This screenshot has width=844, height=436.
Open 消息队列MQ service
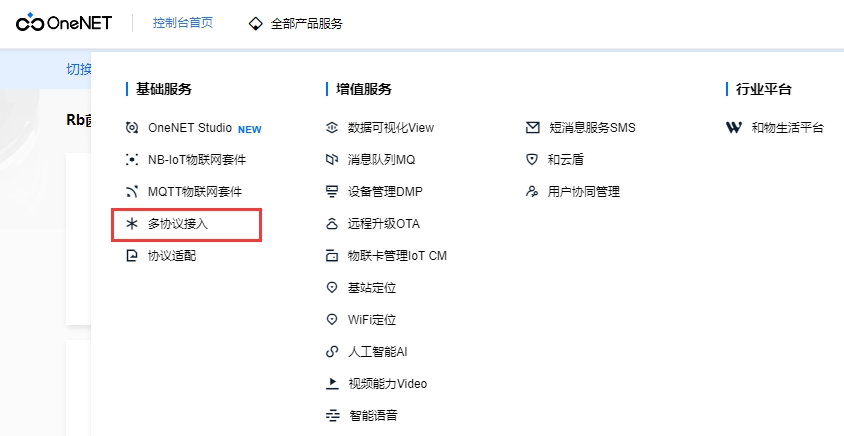pos(381,160)
